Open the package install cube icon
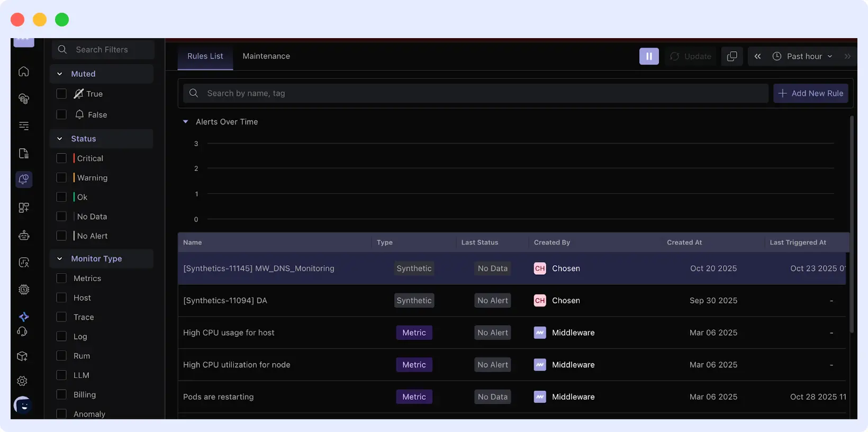The height and width of the screenshot is (432, 868). 22,356
